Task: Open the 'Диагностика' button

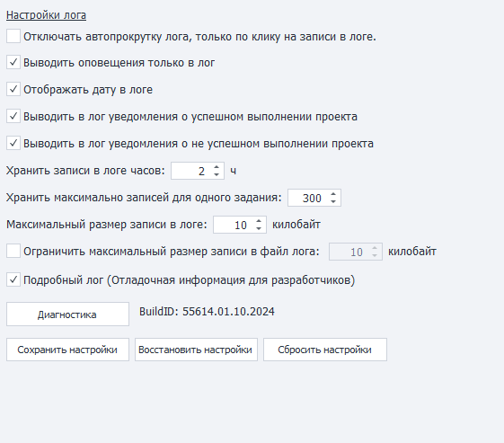Action: (67, 315)
